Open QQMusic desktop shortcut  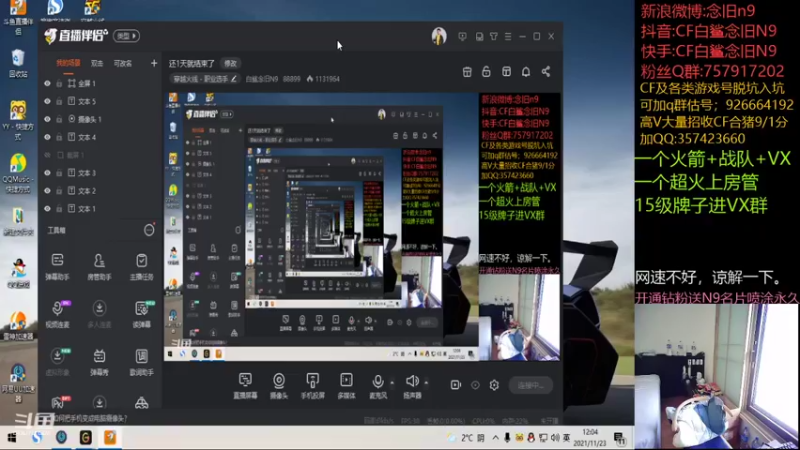point(18,173)
